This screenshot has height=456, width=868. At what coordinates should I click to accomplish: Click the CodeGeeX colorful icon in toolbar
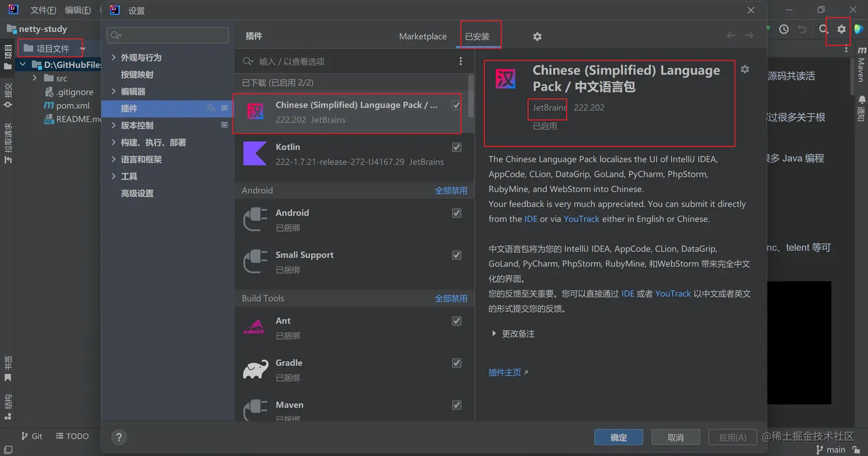[859, 29]
